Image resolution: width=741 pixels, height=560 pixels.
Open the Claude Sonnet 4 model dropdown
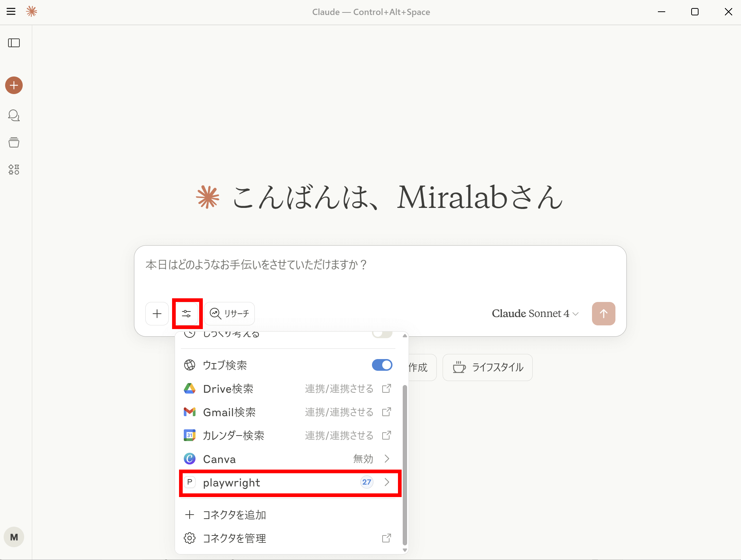(x=535, y=314)
